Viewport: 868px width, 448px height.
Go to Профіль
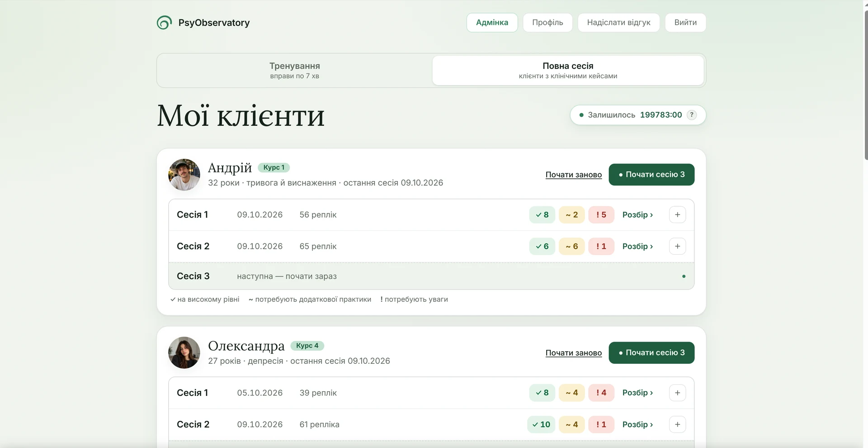[x=547, y=23]
